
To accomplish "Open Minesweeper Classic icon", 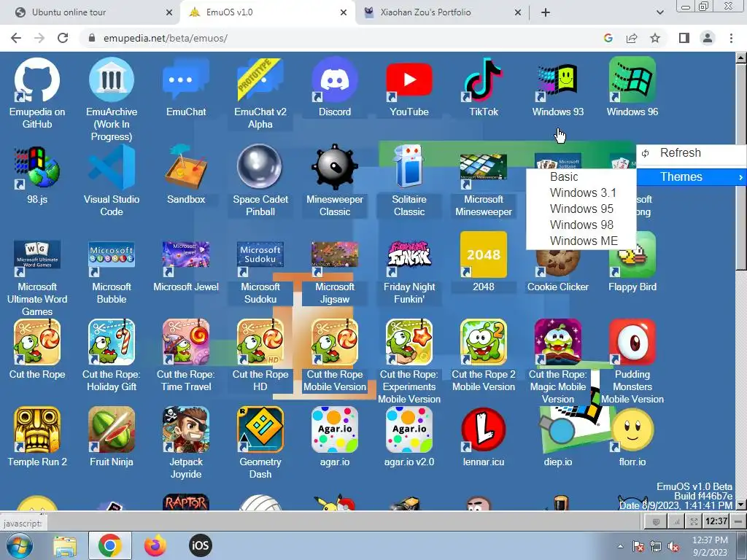I will tap(334, 168).
